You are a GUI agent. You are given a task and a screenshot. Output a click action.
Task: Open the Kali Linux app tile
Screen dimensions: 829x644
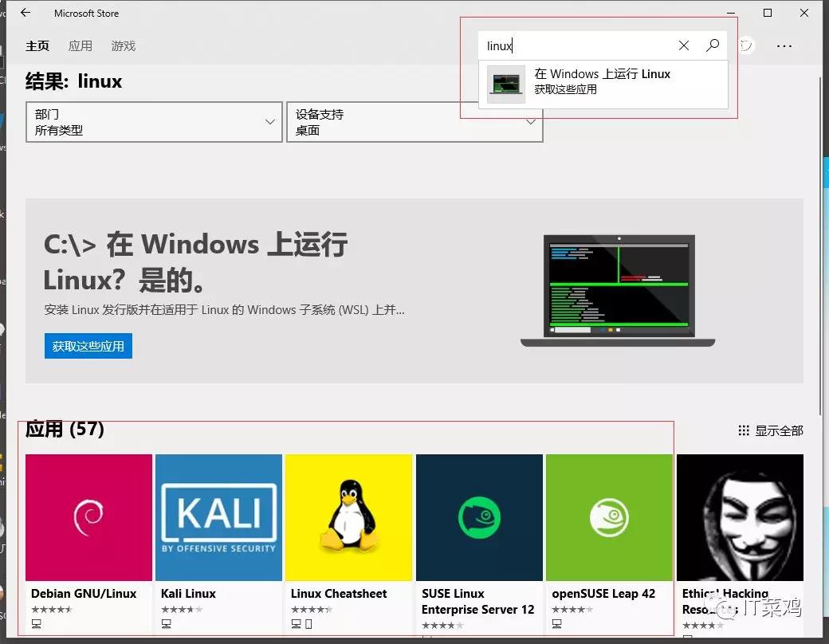coord(218,518)
